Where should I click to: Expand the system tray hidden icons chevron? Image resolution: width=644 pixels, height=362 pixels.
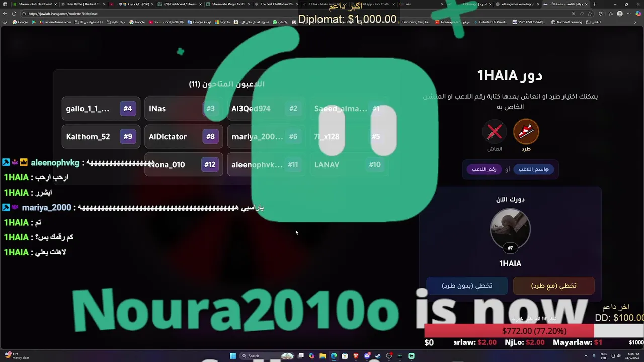[x=586, y=356]
